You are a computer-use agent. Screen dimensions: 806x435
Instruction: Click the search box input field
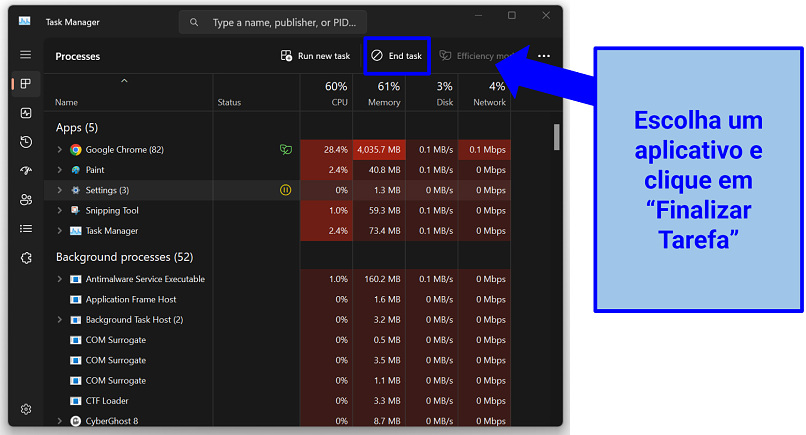273,22
